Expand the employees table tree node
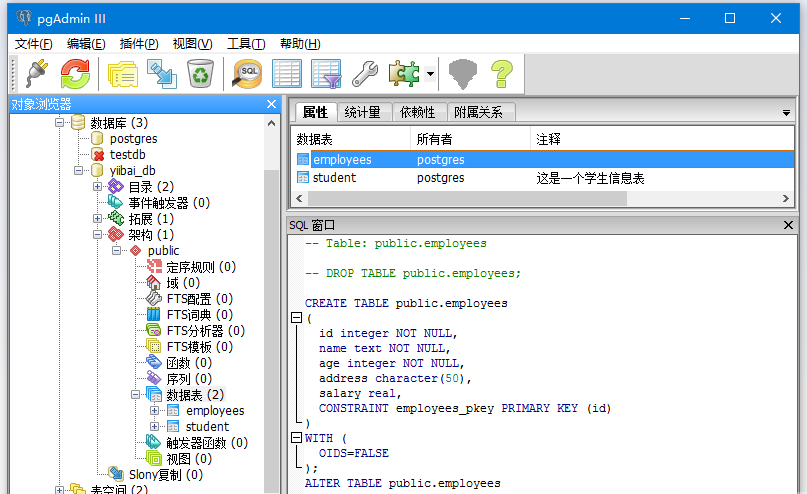This screenshot has height=494, width=807. pos(154,411)
